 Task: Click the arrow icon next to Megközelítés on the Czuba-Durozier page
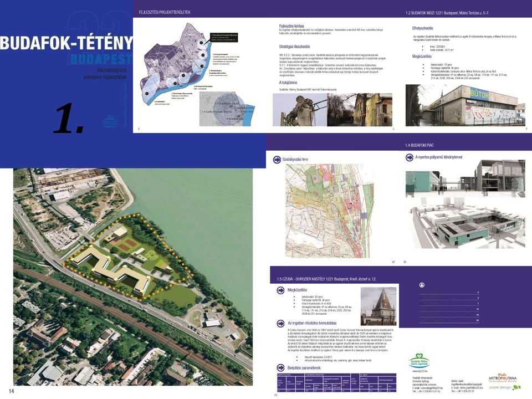click(x=280, y=290)
